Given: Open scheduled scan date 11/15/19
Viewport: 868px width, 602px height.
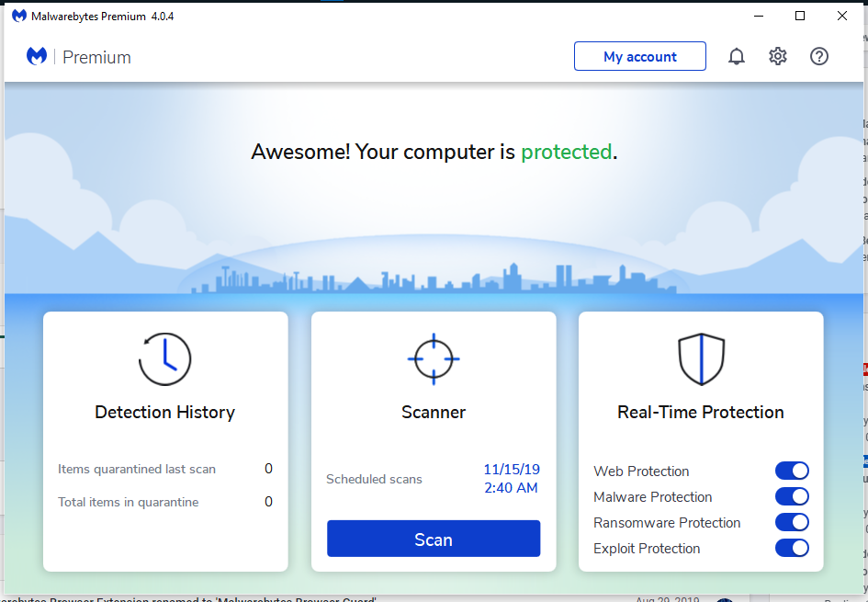Looking at the screenshot, I should [x=512, y=470].
